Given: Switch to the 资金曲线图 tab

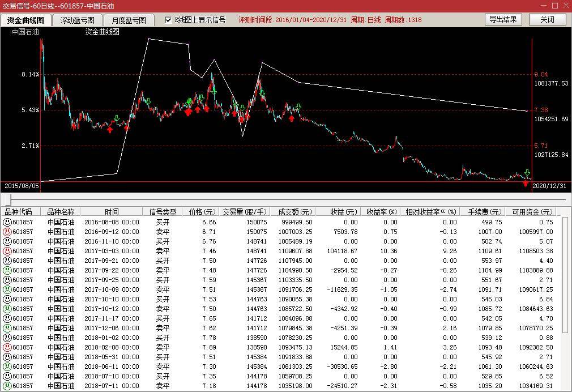Looking at the screenshot, I should 25,20.
